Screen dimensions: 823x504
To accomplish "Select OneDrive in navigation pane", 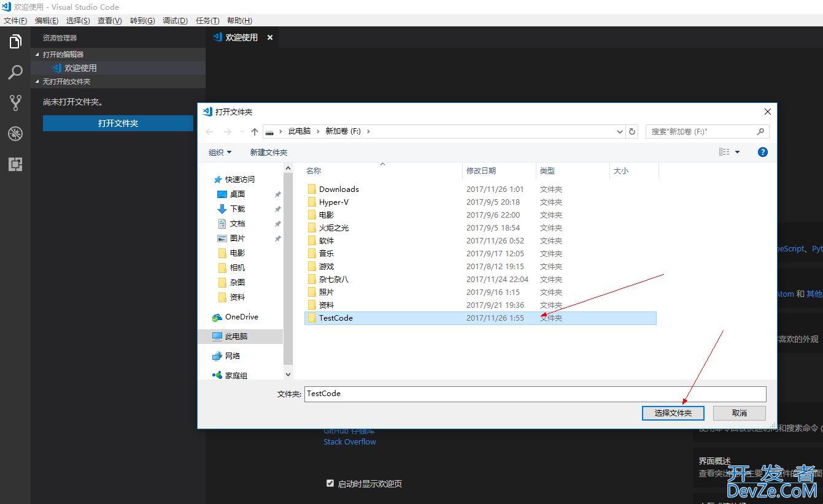I will (236, 317).
